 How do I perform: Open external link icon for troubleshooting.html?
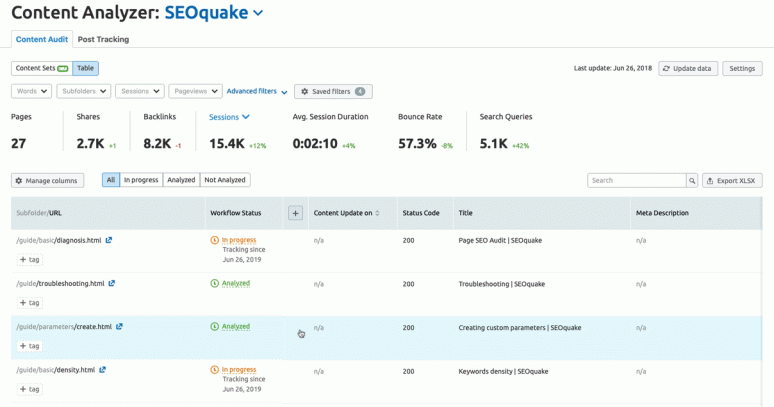tap(112, 284)
